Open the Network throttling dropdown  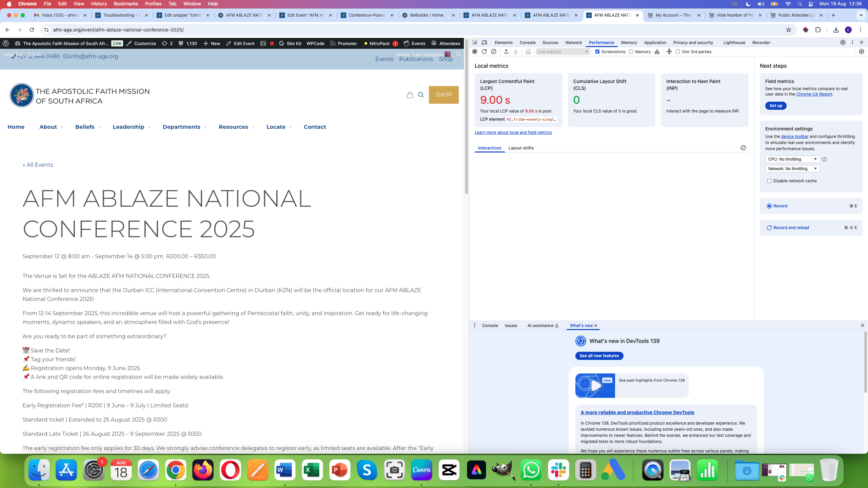[x=792, y=169]
